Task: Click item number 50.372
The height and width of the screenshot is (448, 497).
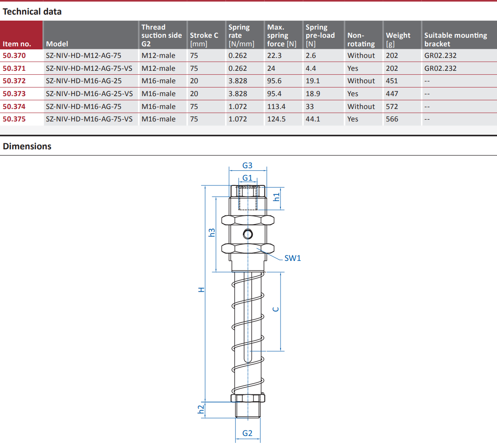Action: [x=14, y=81]
